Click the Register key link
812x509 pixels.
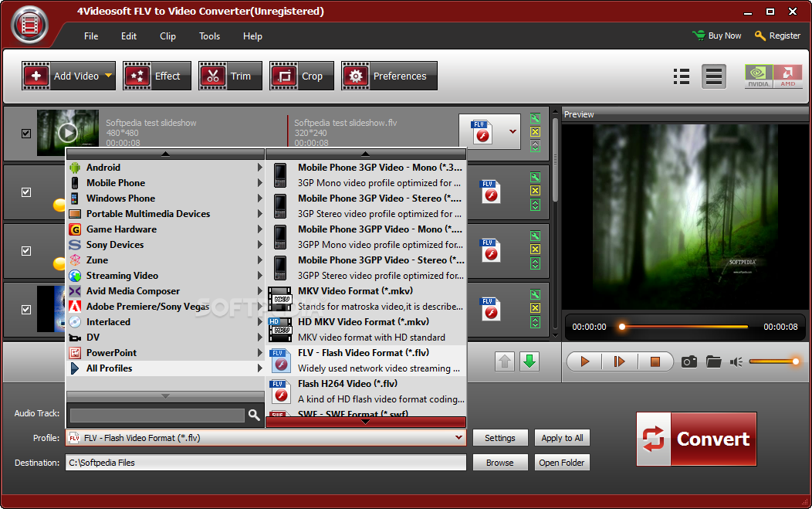777,36
